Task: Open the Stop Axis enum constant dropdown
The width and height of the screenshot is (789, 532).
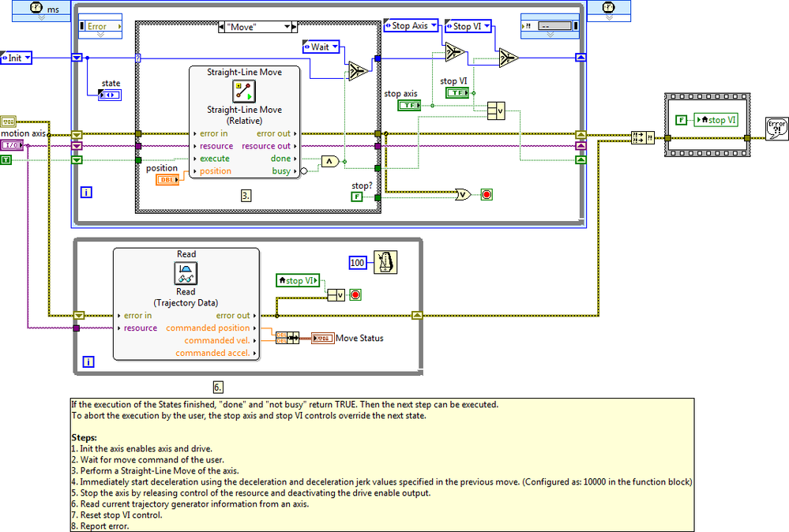Action: click(x=434, y=25)
